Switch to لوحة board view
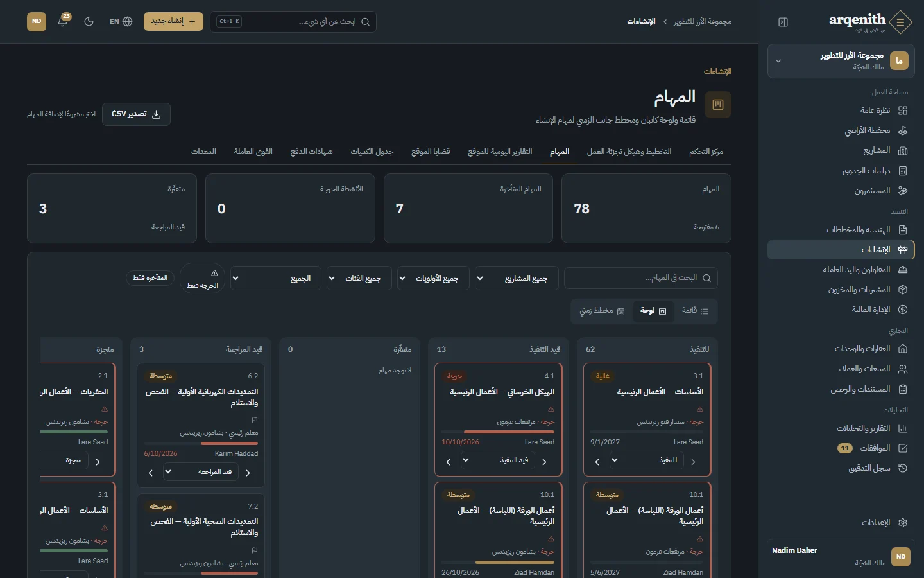The height and width of the screenshot is (578, 924). click(653, 311)
